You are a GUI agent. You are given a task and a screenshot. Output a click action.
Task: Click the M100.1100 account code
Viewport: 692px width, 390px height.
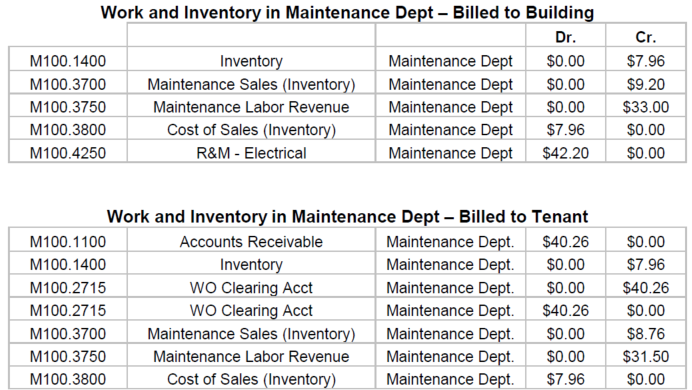pyautogui.click(x=68, y=242)
